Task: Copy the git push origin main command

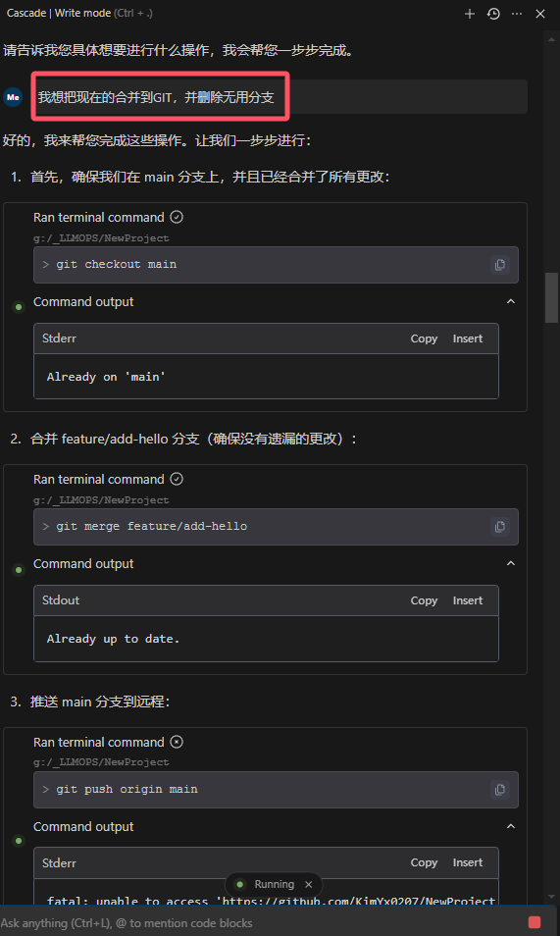Action: 500,789
